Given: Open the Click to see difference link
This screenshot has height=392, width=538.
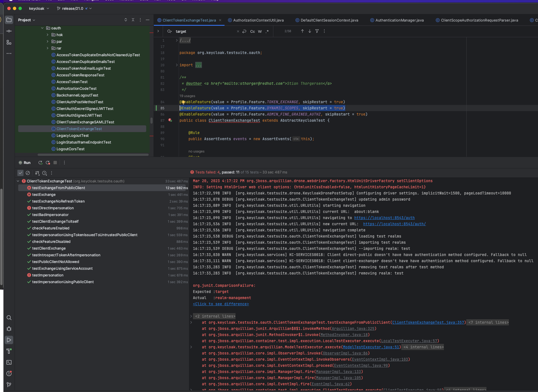Looking at the screenshot, I should pyautogui.click(x=221, y=304).
